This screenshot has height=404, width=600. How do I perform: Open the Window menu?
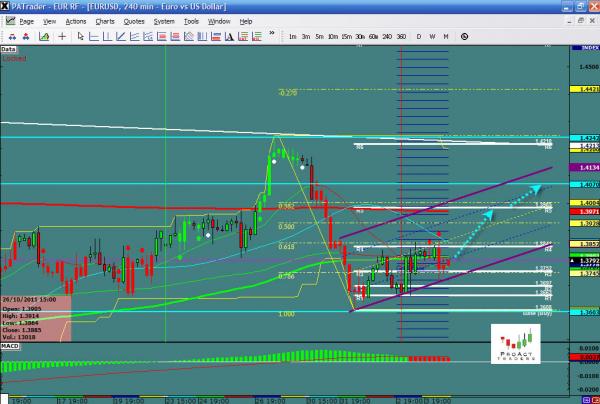[220, 21]
